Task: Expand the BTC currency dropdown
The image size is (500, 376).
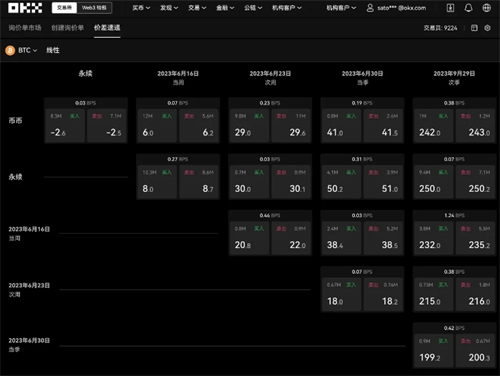Action: [x=27, y=50]
